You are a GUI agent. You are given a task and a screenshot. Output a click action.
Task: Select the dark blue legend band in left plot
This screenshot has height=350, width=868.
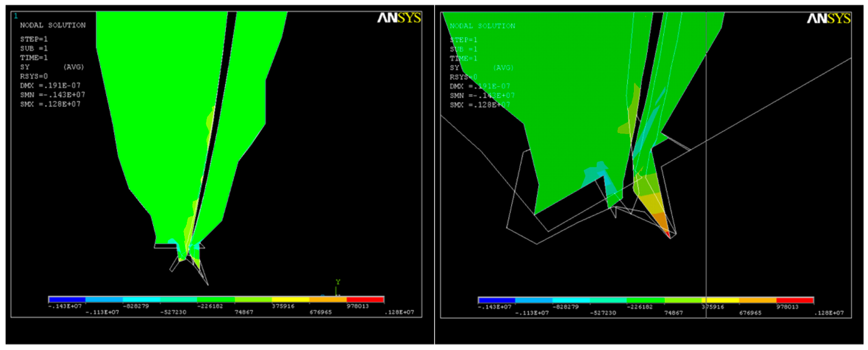pyautogui.click(x=67, y=299)
